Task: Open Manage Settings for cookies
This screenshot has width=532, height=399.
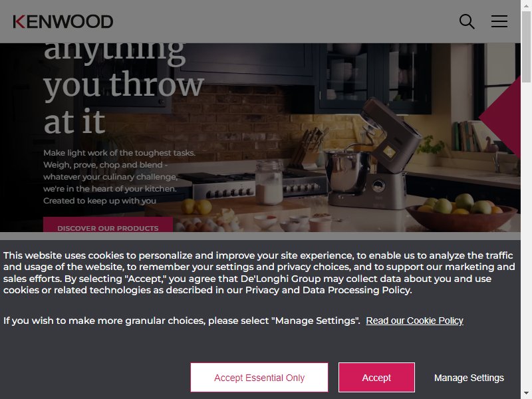Action: click(469, 378)
